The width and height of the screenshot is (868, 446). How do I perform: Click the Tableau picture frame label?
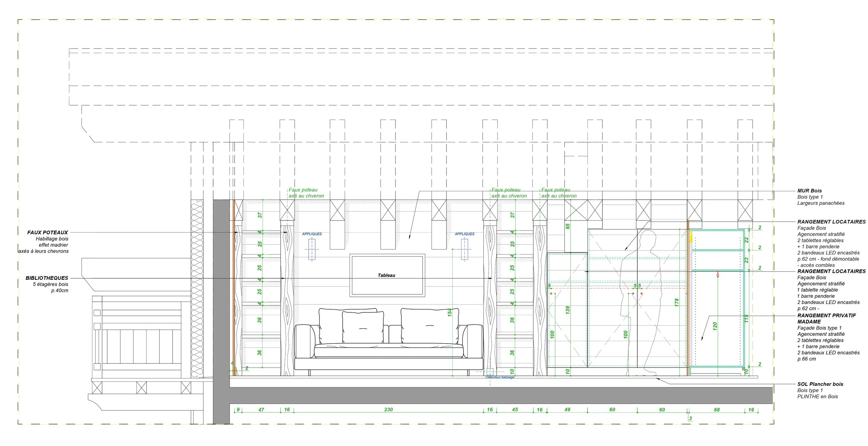[x=386, y=275]
